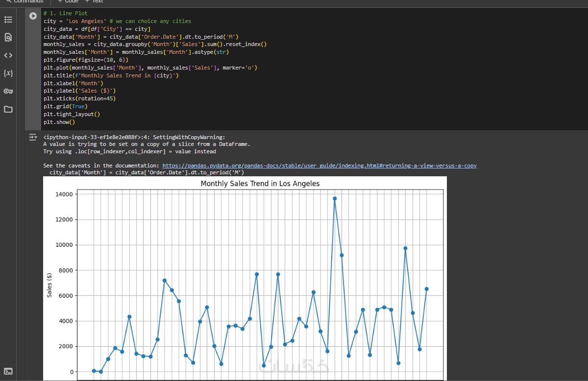588x381 pixels.
Task: Add a text cell with + Text
Action: tap(94, 2)
